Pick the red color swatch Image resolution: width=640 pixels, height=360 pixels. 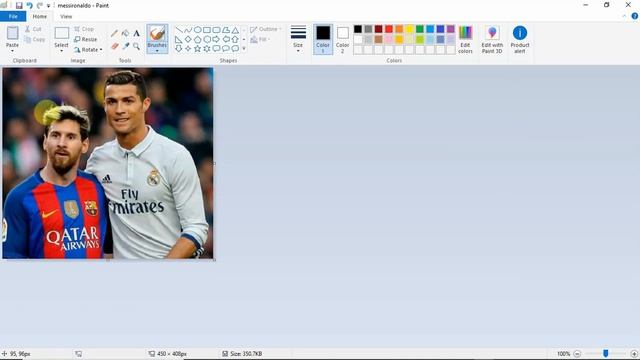click(389, 29)
